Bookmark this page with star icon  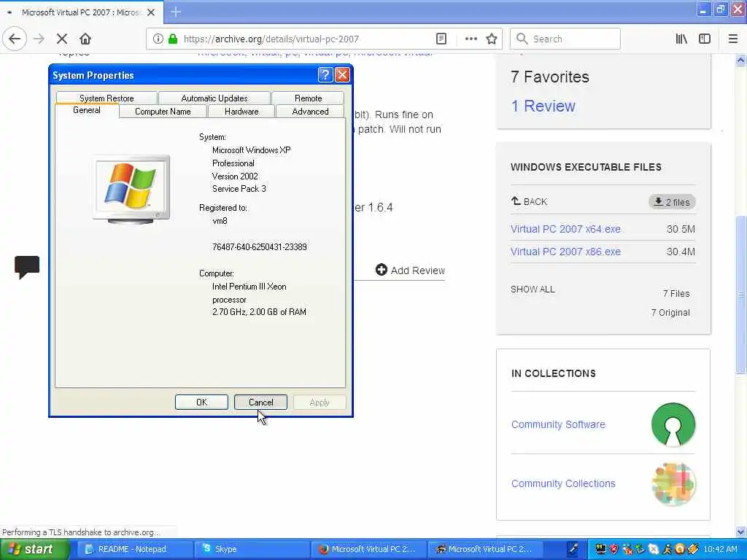(x=492, y=39)
